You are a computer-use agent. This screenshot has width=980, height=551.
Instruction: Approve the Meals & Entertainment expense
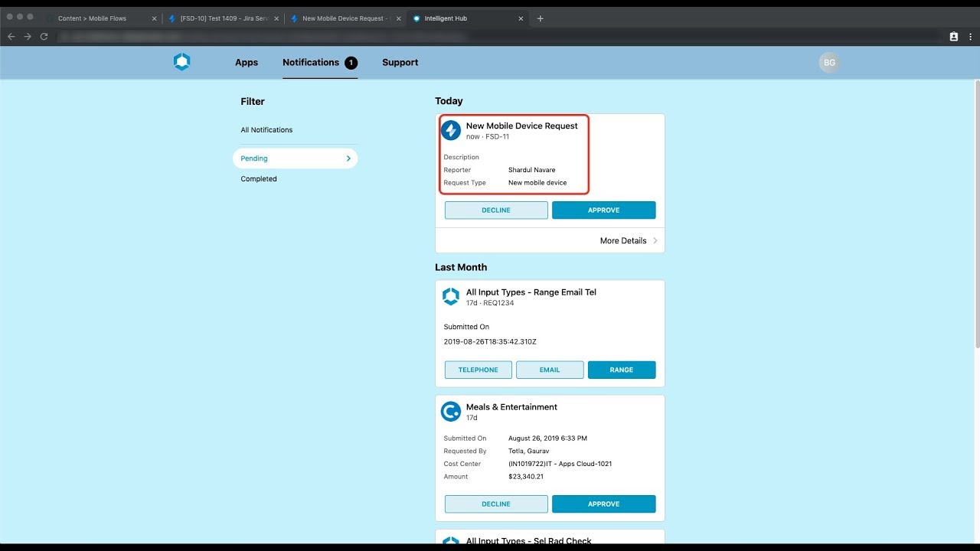tap(603, 504)
